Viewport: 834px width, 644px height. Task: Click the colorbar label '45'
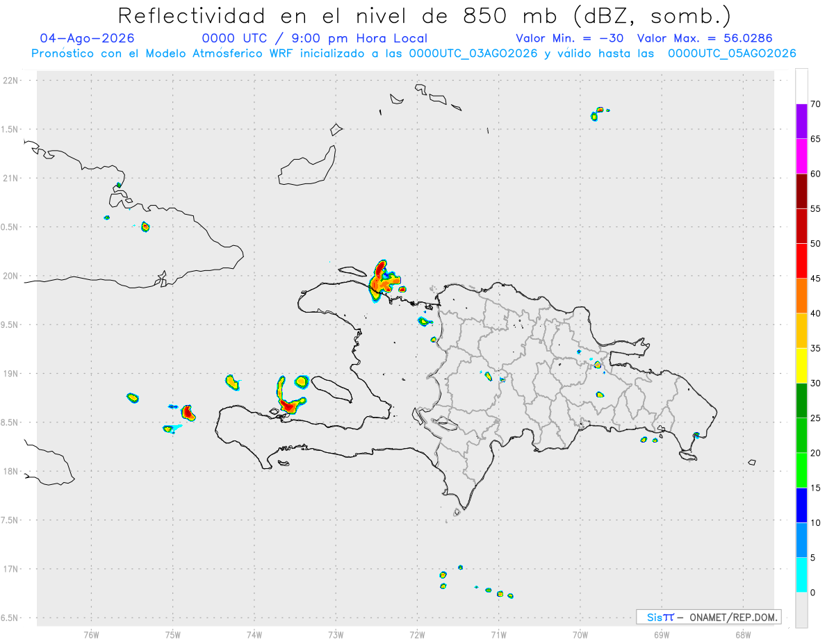[816, 279]
